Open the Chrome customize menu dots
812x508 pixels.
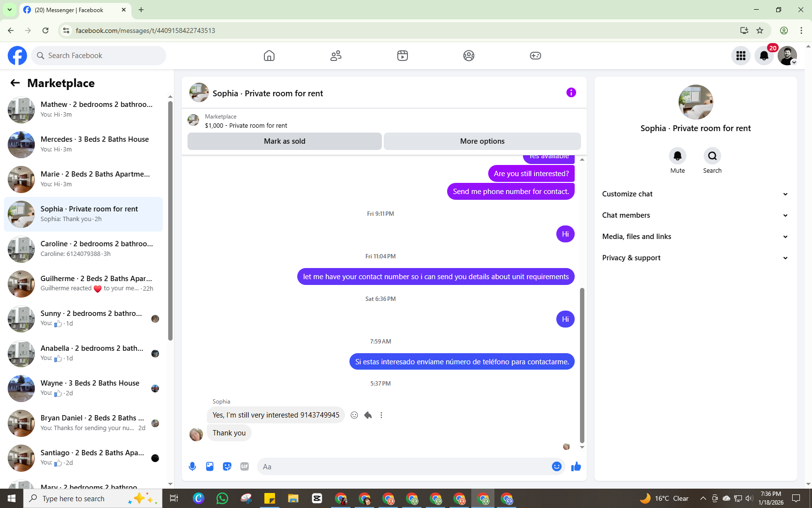click(801, 30)
